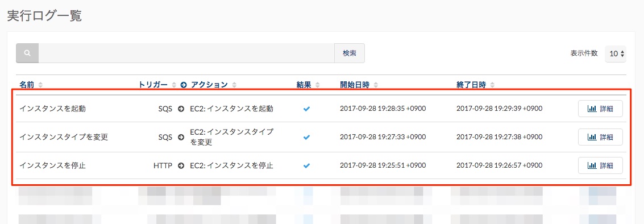Click SQS trigger in インスタンスタイプを変更 row

[x=165, y=137]
